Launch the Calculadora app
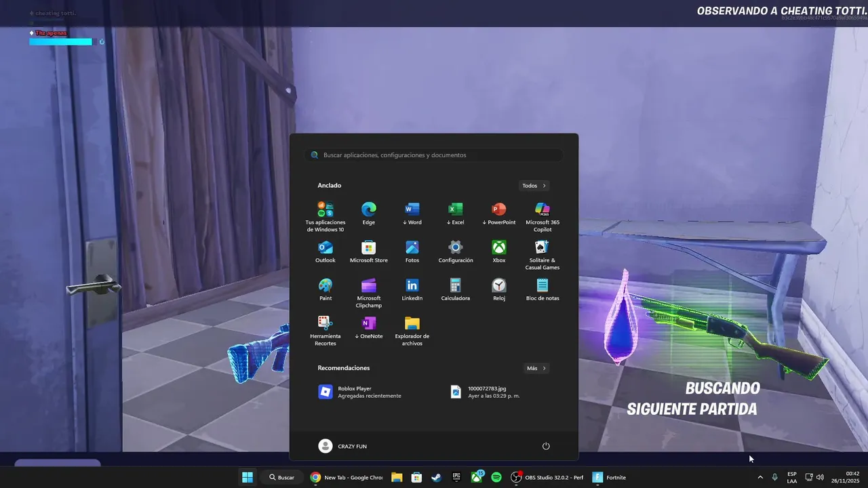 coord(455,289)
